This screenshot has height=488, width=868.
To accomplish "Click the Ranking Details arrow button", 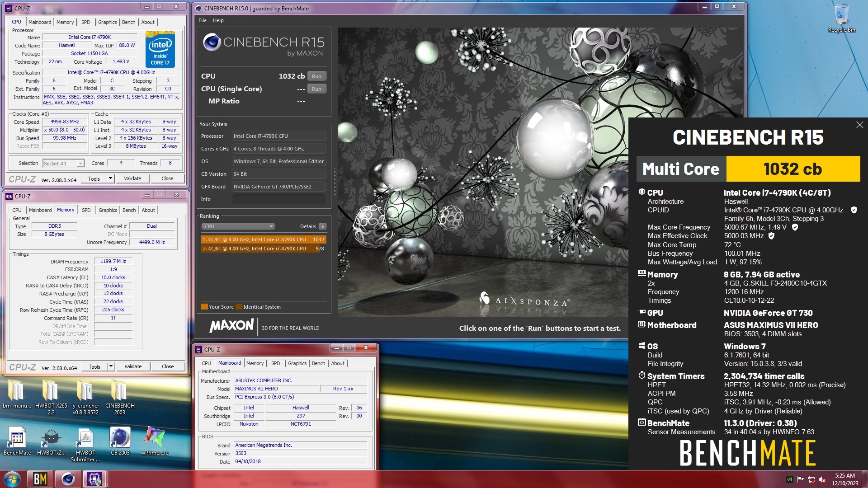I will point(322,226).
